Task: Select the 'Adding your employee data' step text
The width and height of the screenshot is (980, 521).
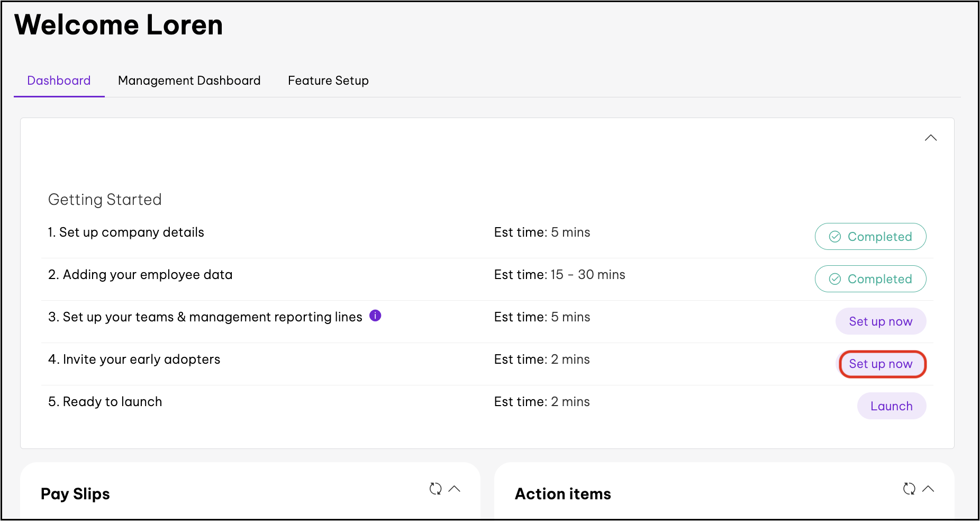Action: 140,275
